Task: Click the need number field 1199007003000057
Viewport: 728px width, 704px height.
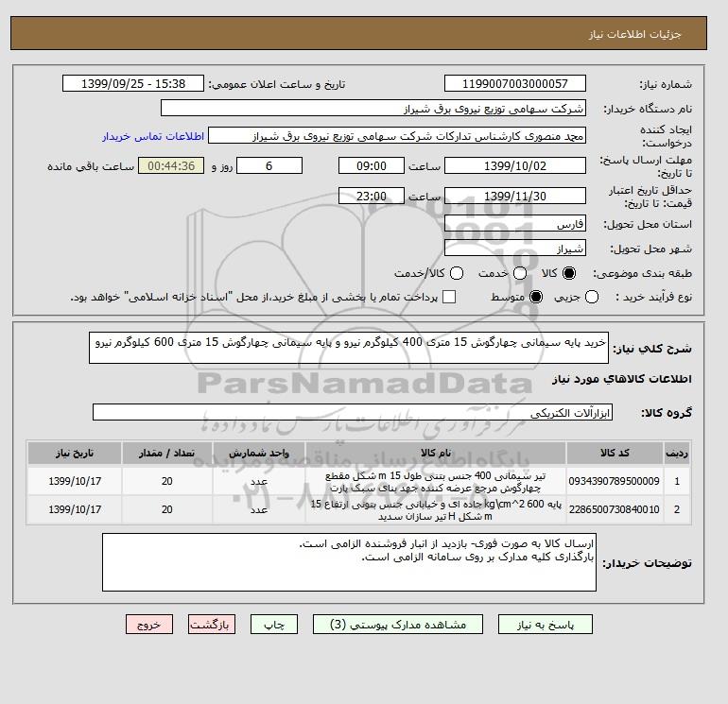Action: point(515,83)
